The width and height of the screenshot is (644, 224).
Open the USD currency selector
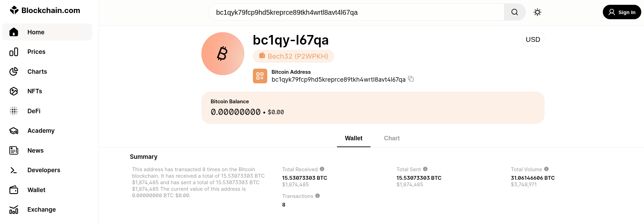pos(532,39)
